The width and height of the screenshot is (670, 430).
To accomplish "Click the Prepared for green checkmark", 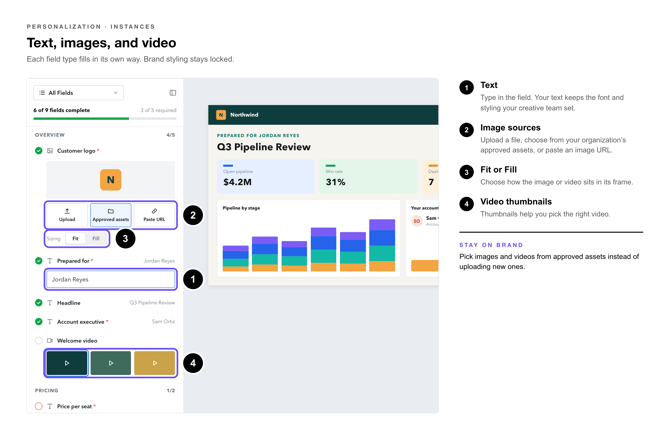I will point(38,261).
